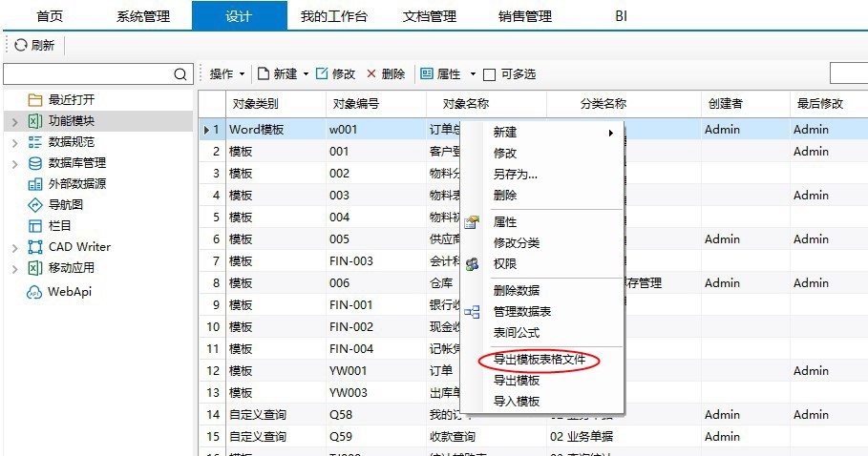This screenshot has width=868, height=456.
Task: Click the red 删除 delete toolbar button
Action: [386, 73]
